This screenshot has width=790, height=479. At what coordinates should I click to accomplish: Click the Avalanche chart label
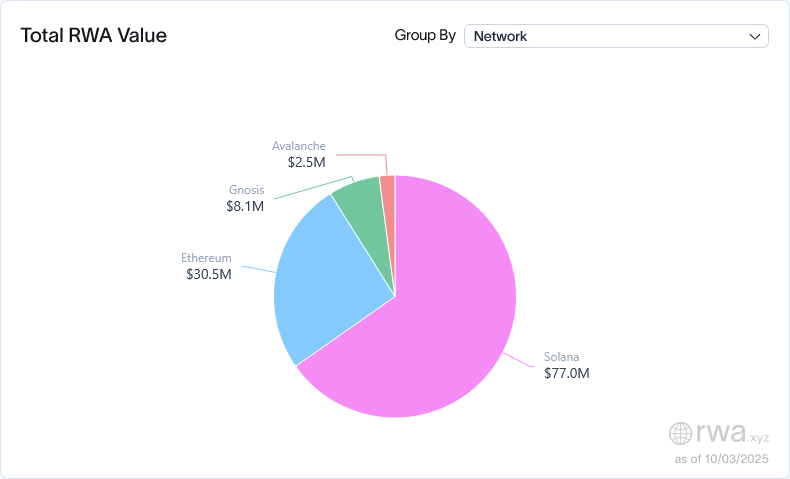pyautogui.click(x=299, y=145)
